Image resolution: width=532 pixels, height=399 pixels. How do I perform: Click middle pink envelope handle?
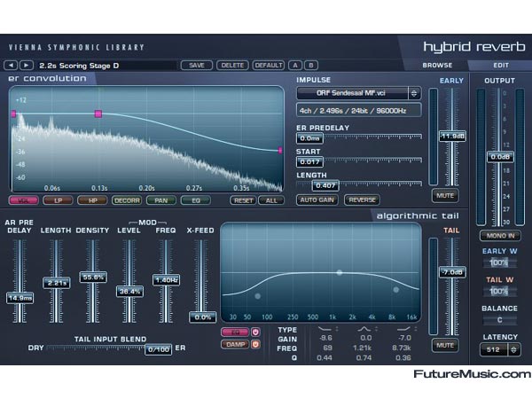pos(98,114)
